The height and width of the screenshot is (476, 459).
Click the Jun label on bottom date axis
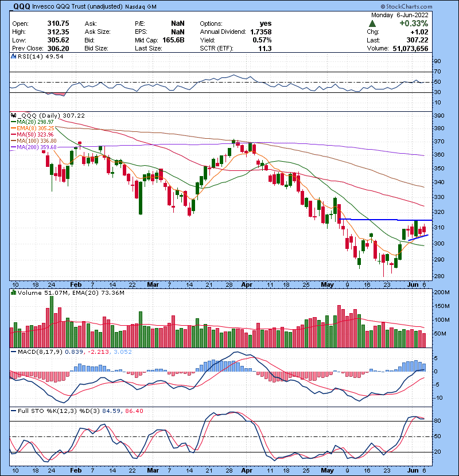click(x=413, y=470)
